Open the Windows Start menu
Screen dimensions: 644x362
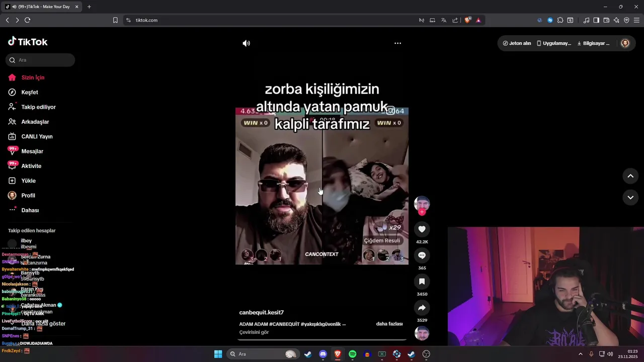pyautogui.click(x=218, y=354)
